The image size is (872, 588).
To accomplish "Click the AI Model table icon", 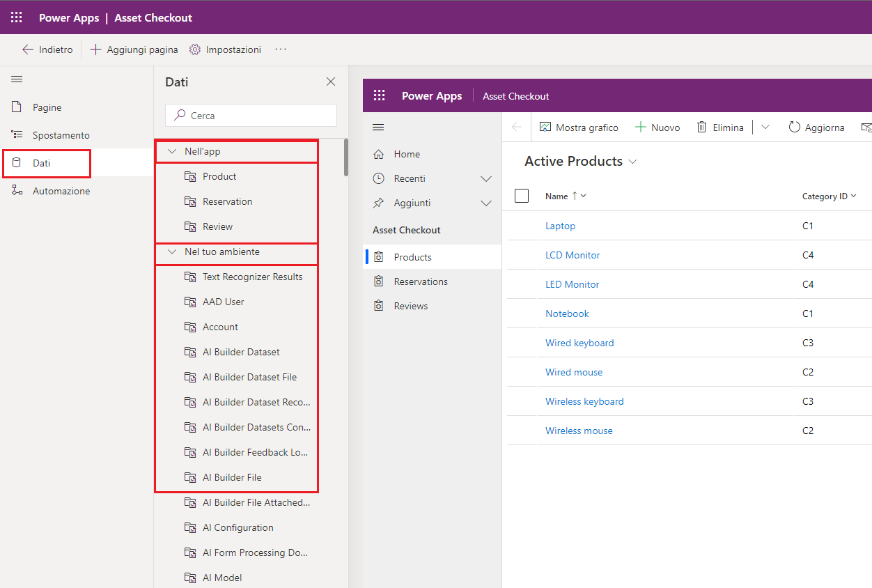I will click(x=190, y=578).
